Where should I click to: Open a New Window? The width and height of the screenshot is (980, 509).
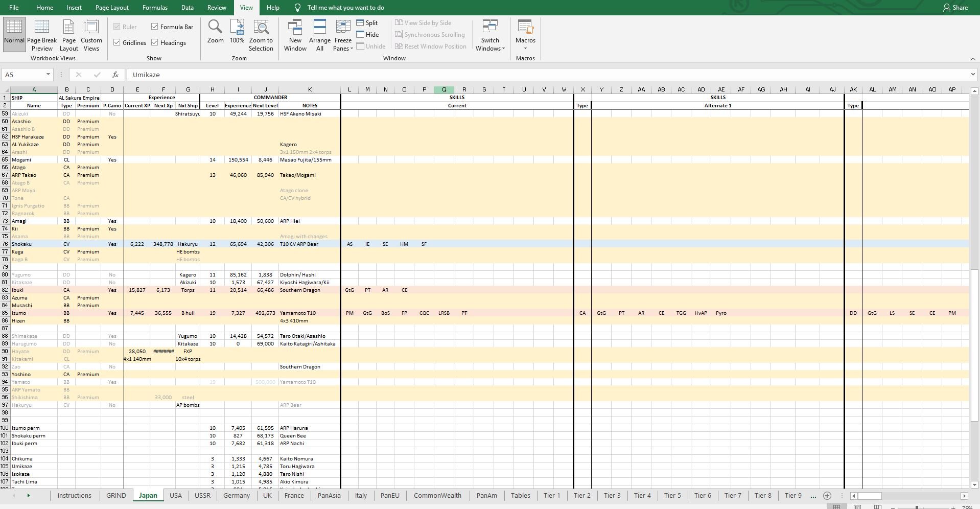[x=295, y=35]
